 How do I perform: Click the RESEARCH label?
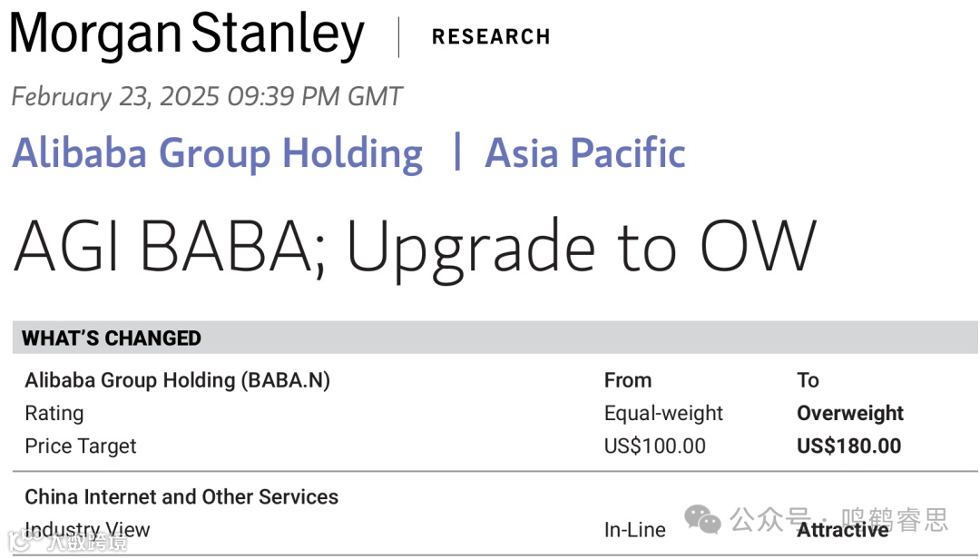tap(491, 37)
